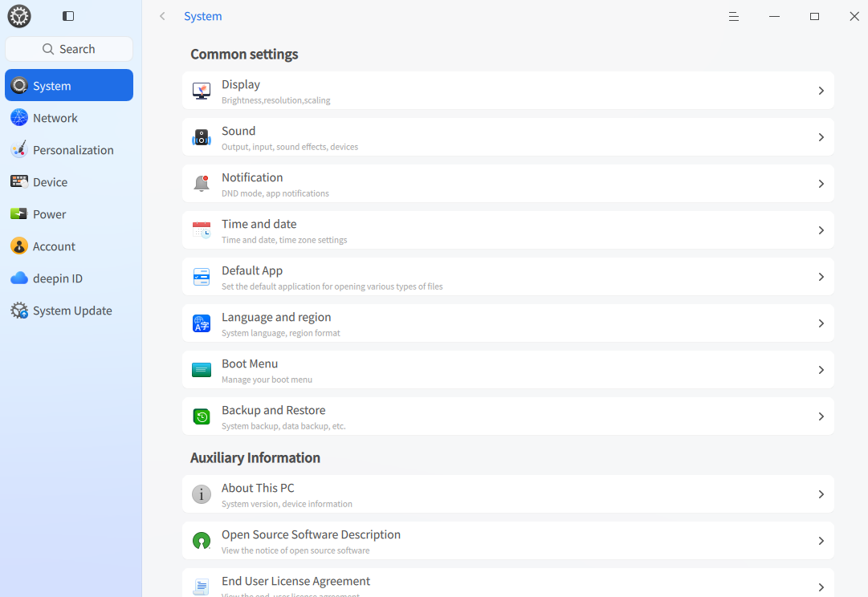868x597 pixels.
Task: Expand the Backup and Restore chevron
Action: tap(821, 416)
